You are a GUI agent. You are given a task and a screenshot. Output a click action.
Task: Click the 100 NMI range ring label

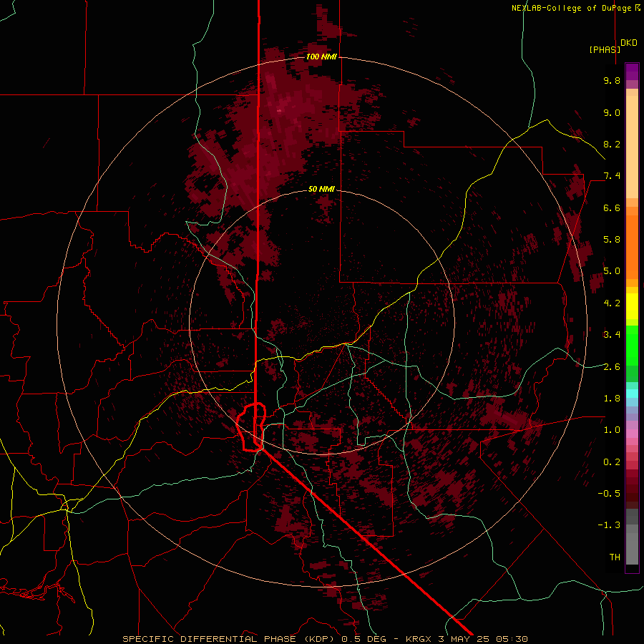pyautogui.click(x=321, y=57)
